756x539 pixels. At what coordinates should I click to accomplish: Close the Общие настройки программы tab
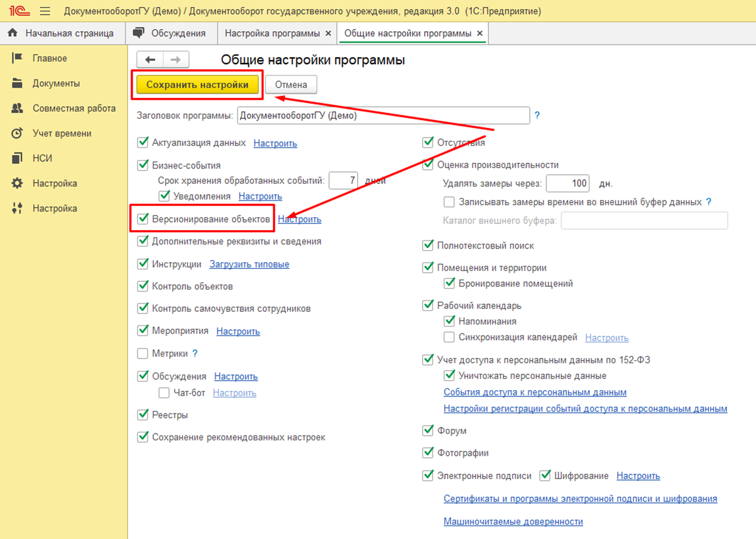pos(479,33)
